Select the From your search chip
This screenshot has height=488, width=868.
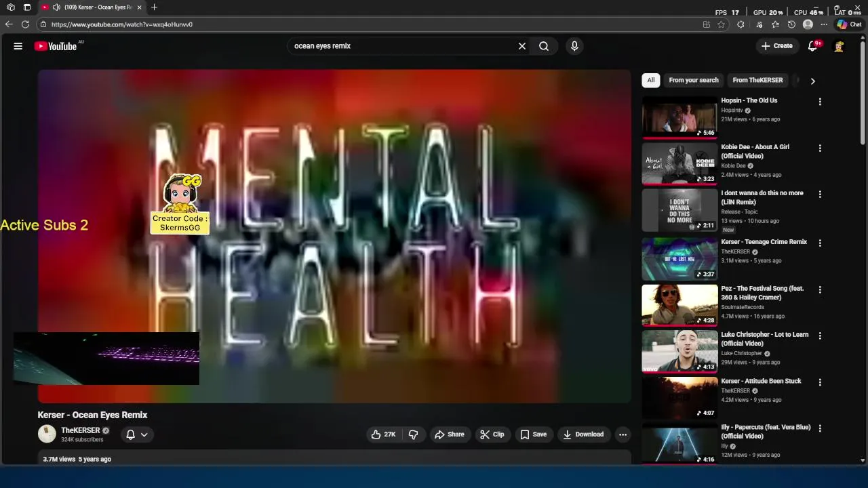point(694,80)
